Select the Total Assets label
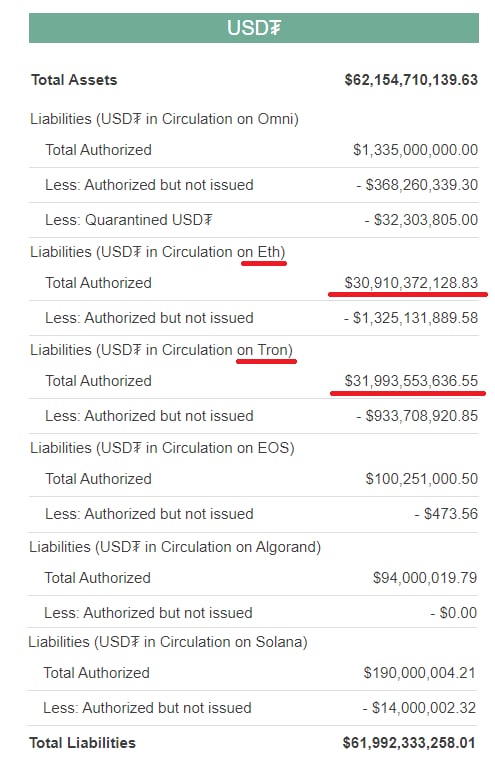The width and height of the screenshot is (495, 769). [74, 80]
